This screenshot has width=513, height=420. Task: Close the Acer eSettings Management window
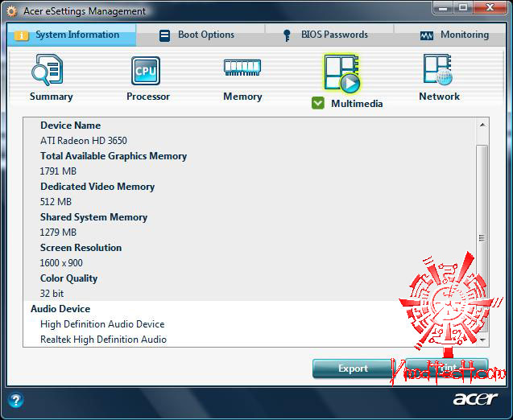coord(490,8)
